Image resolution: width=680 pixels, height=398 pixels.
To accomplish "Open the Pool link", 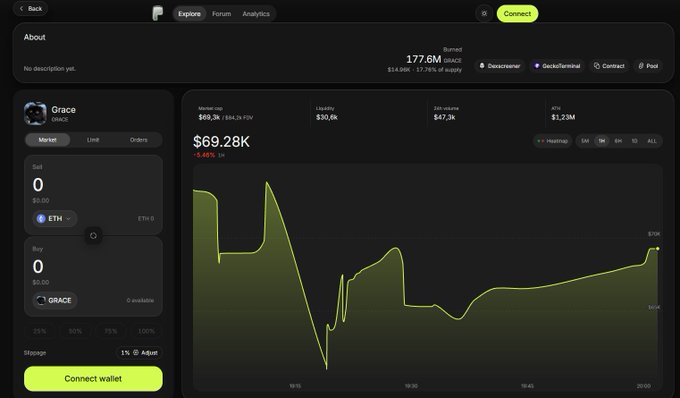I will (x=648, y=66).
